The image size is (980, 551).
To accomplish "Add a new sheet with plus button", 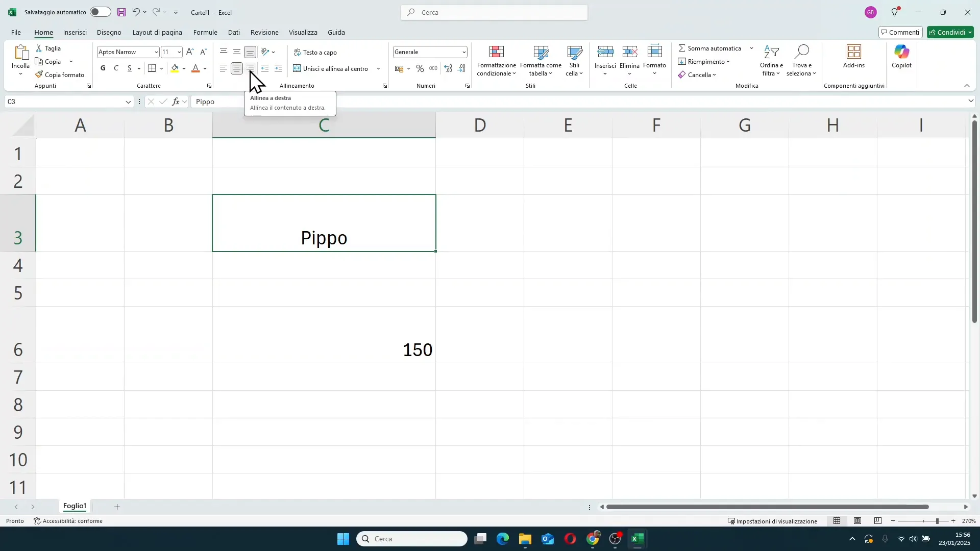I will (x=117, y=507).
